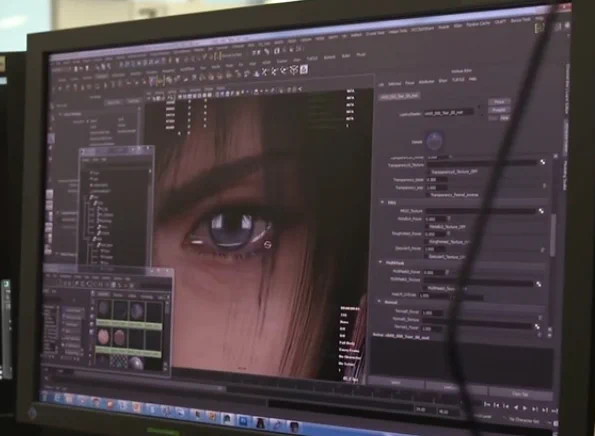Click white boxed icon ending the shelf row
This screenshot has height=436, width=595.
click(304, 69)
